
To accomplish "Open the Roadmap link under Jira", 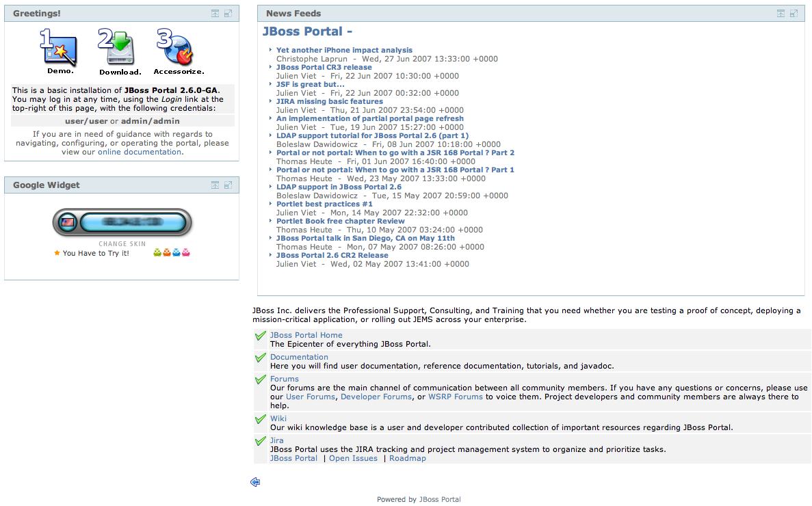I will click(x=407, y=458).
